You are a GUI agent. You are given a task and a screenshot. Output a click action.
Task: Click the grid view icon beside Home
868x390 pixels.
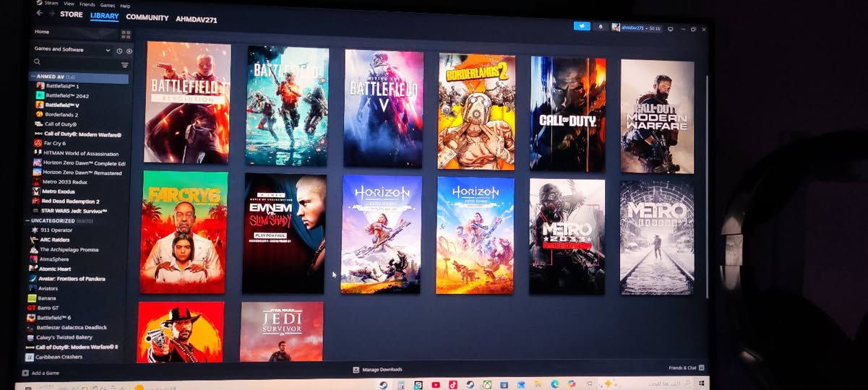(126, 34)
